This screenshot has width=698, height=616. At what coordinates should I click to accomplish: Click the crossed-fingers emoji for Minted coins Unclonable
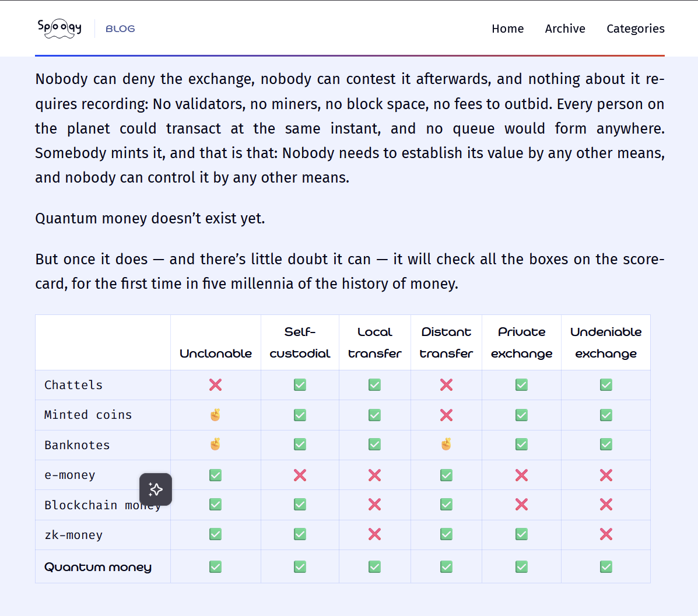coord(215,415)
